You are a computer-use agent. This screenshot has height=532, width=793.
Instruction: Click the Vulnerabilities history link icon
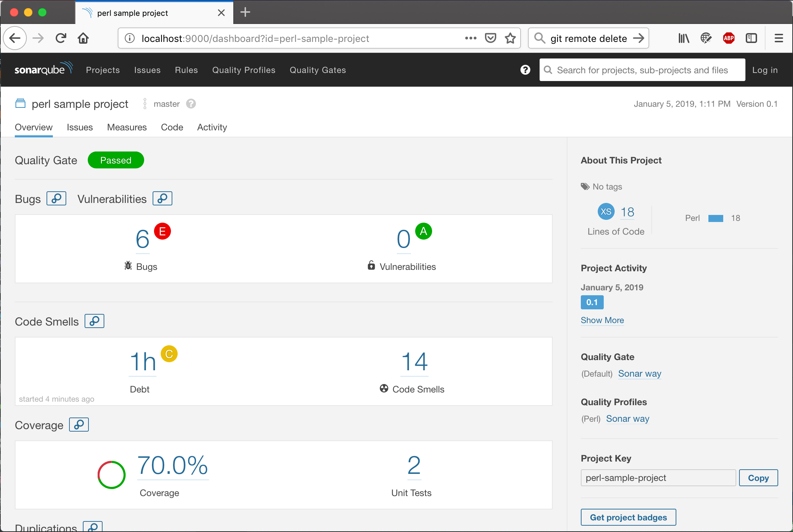coord(162,198)
